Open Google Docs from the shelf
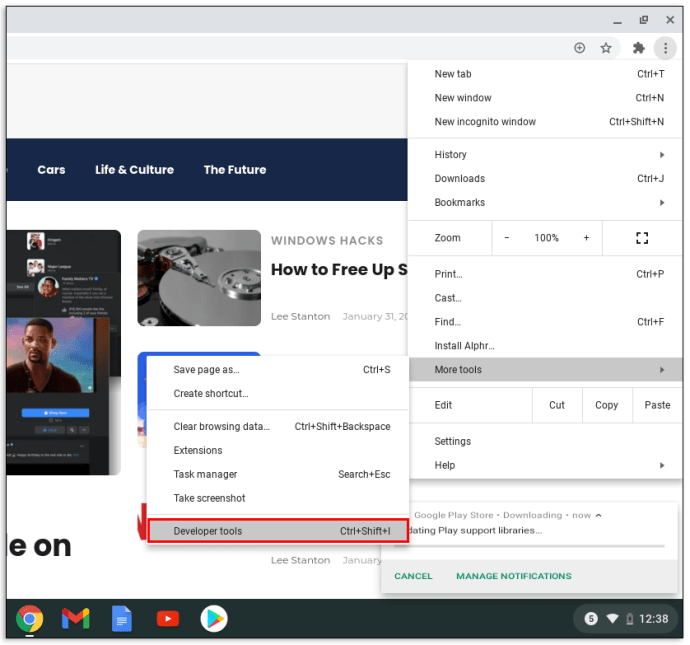690x645 pixels. click(x=121, y=619)
